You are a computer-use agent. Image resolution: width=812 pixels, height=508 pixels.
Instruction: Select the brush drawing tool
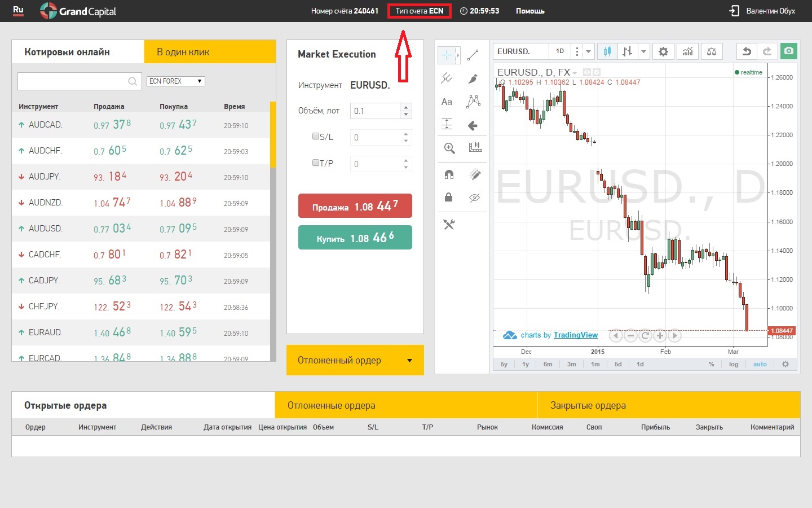[x=473, y=78]
